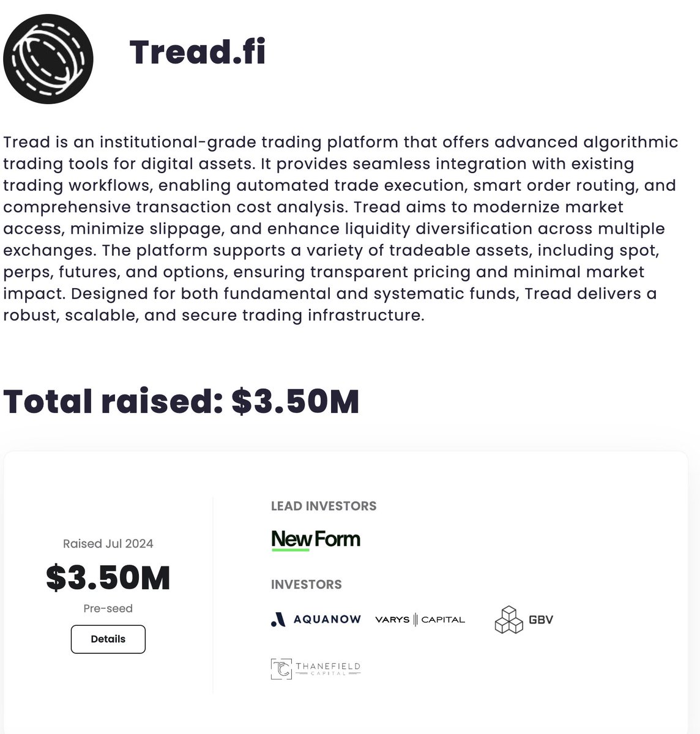Open the New Form lead investor logo
This screenshot has width=700, height=734.
pos(316,540)
